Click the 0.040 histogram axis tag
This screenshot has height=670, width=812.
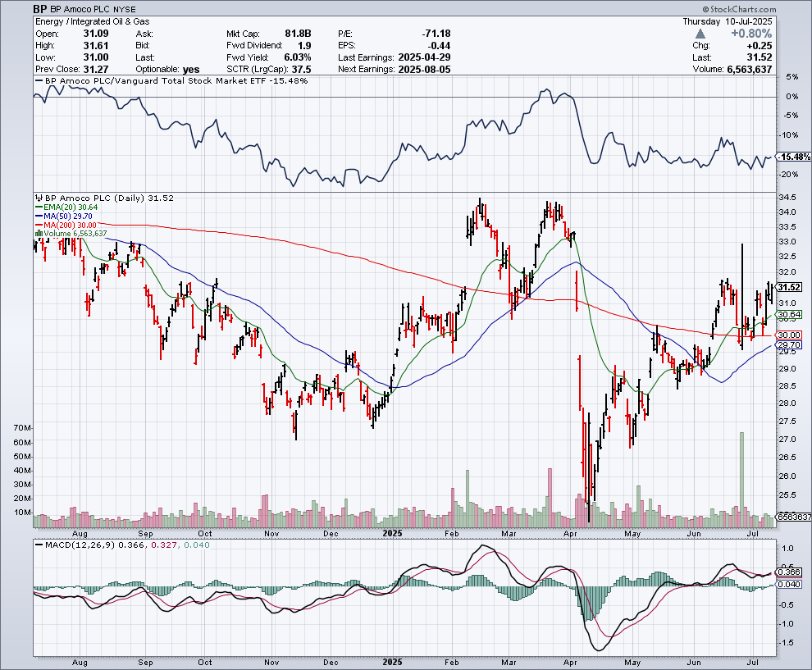pyautogui.click(x=789, y=584)
